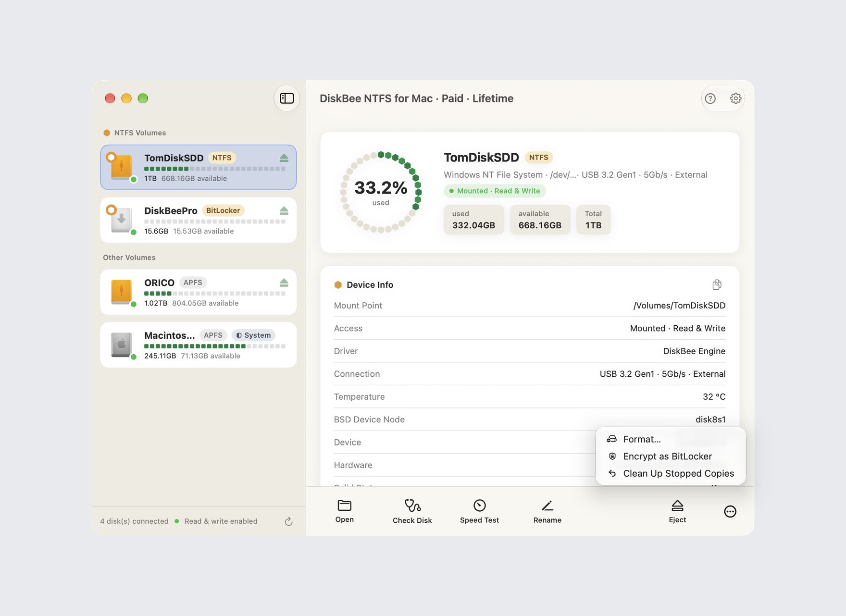Viewport: 846px width, 616px height.
Task: Click the Eject toolbar button
Action: pyautogui.click(x=677, y=511)
